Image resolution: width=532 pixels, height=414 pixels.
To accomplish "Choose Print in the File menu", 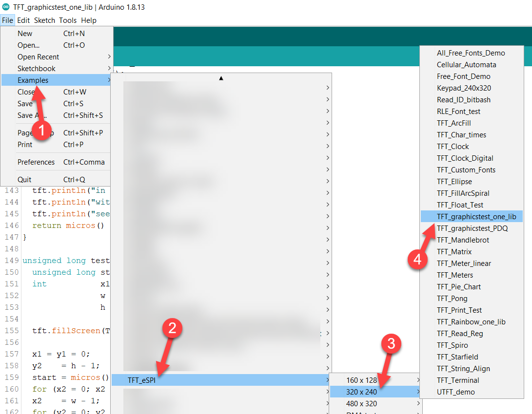I will tap(56, 145).
